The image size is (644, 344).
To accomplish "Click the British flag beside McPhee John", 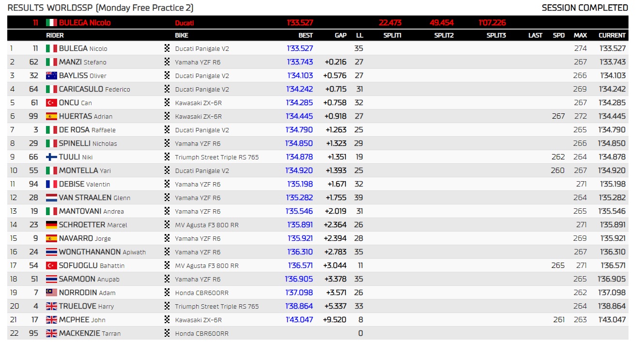I will [x=51, y=320].
